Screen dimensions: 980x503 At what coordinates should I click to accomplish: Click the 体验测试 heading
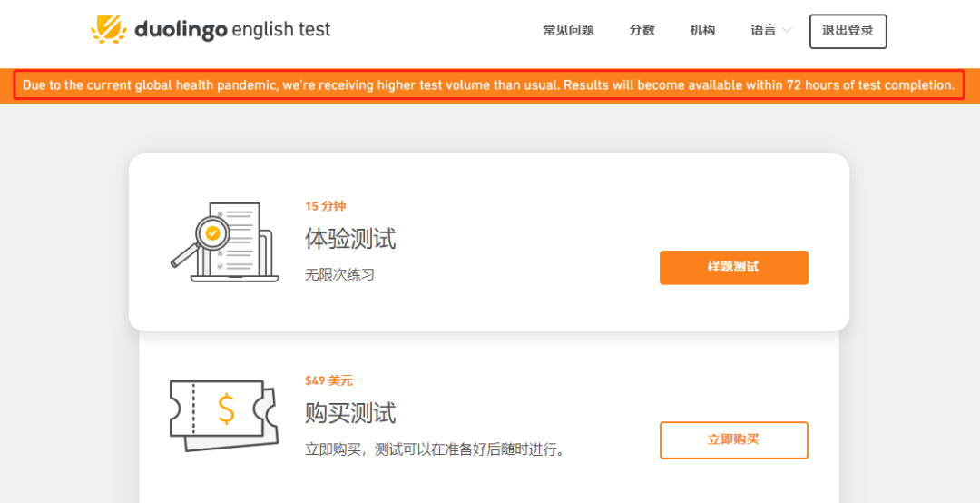[x=350, y=239]
